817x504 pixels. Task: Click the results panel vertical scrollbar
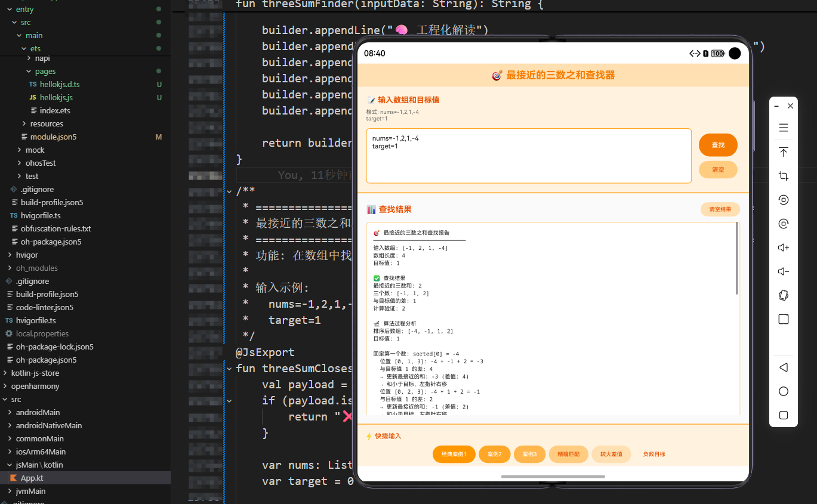click(x=737, y=258)
